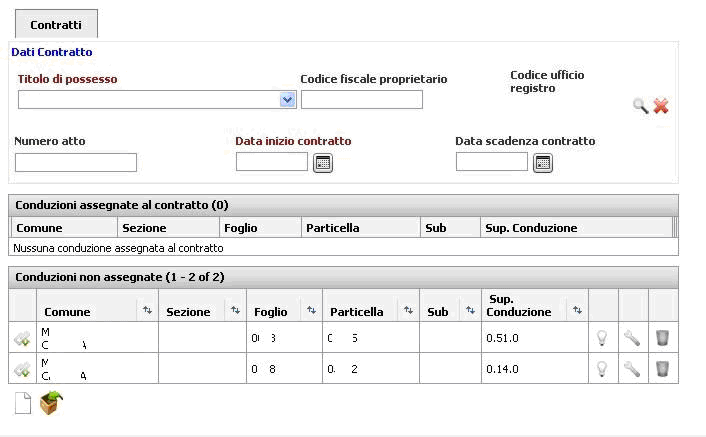Click the blank new document icon
The width and height of the screenshot is (706, 437).
[23, 403]
